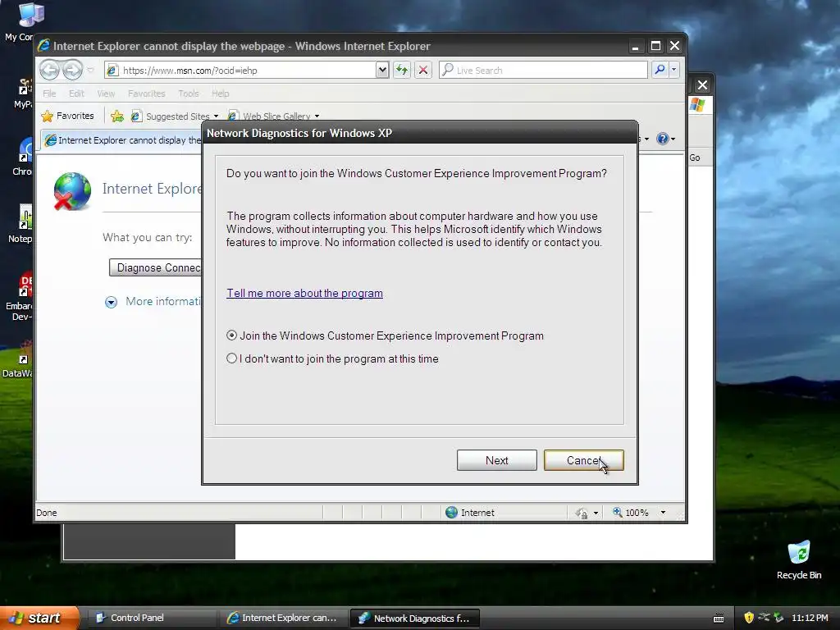Viewport: 840px width, 630px height.
Task: Click the on-screen keyboard tray icon
Action: 719,619
